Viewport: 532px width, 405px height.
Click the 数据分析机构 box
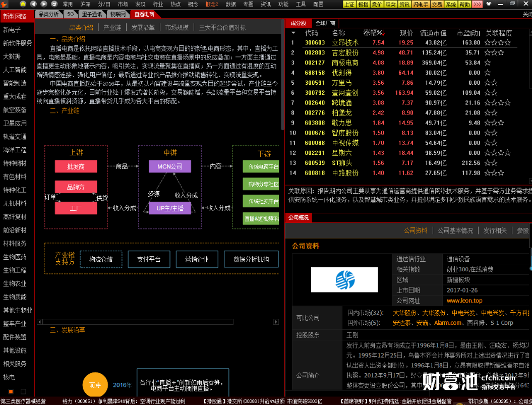251,259
